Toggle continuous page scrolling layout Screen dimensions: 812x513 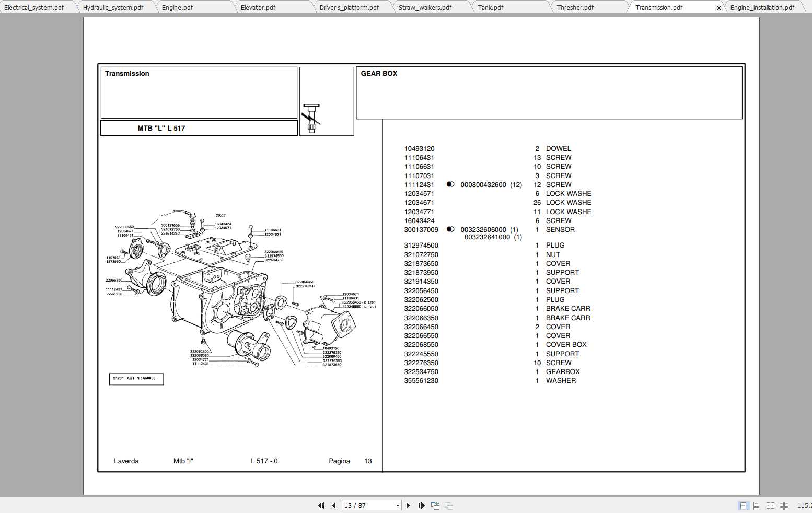[757, 505]
